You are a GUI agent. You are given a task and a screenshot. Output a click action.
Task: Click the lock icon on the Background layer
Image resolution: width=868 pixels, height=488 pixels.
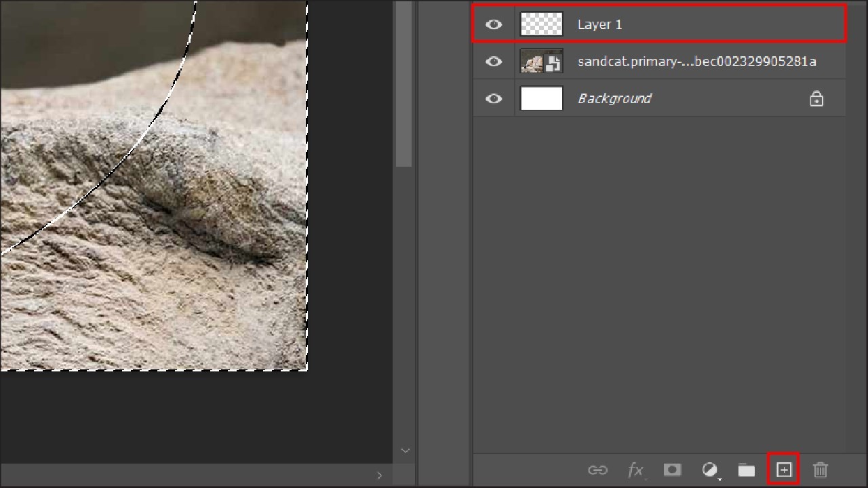tap(817, 98)
